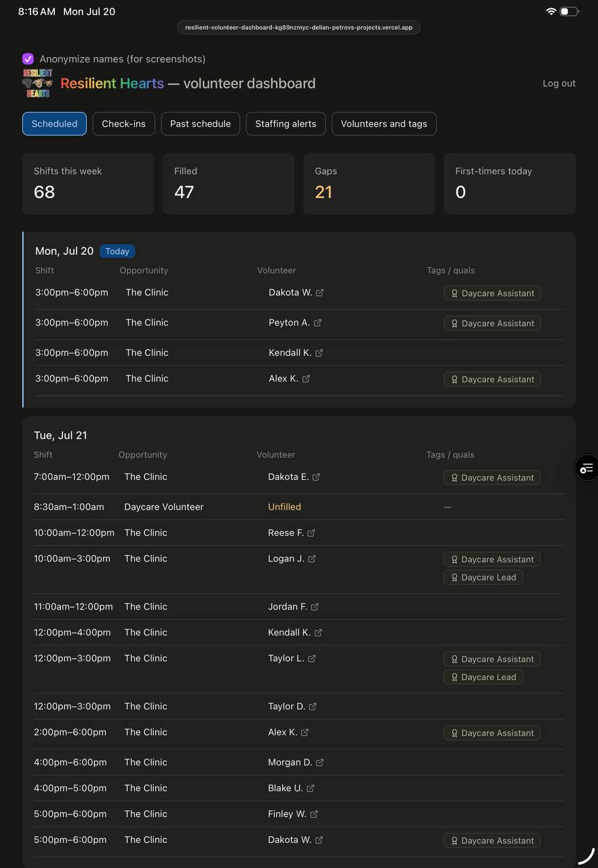The image size is (598, 868).
Task: Tap the floating list button at the right edge
Action: pos(587,468)
